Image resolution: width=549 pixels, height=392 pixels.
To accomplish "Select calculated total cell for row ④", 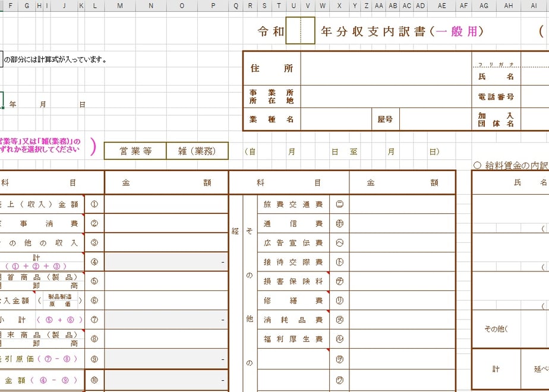I will 166,262.
